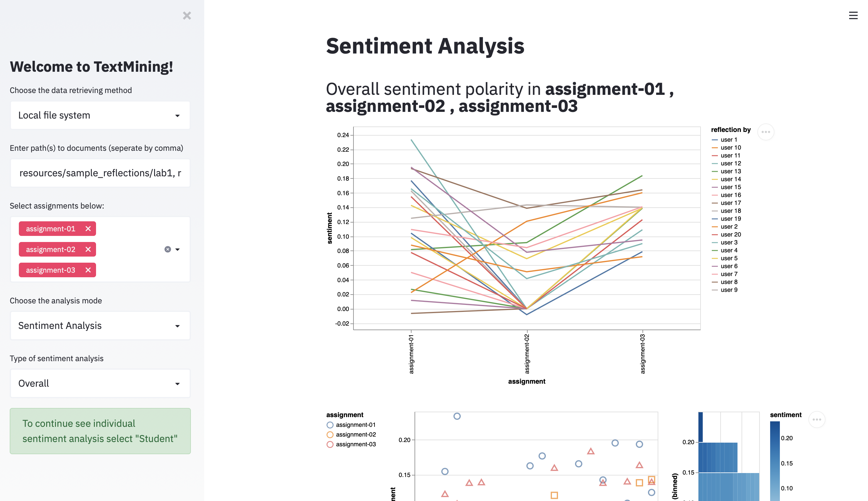868x501 pixels.
Task: Click user 5 legend entry
Action: click(x=725, y=258)
